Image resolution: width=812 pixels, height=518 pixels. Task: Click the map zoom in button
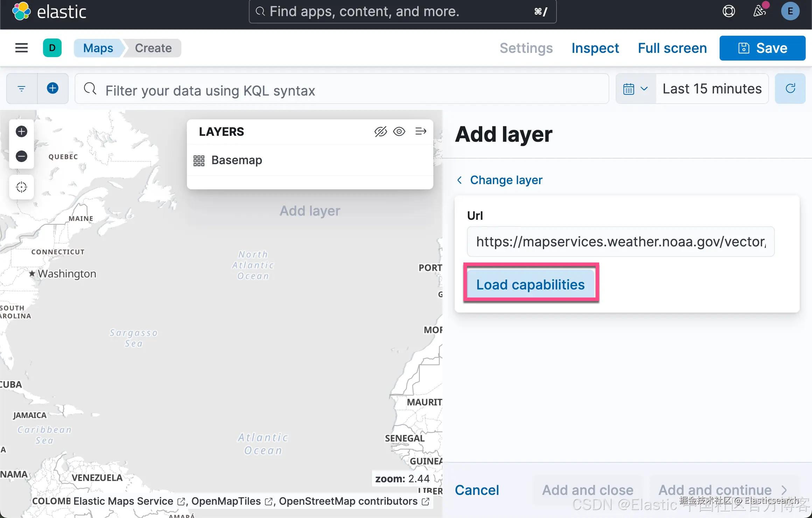pos(22,132)
